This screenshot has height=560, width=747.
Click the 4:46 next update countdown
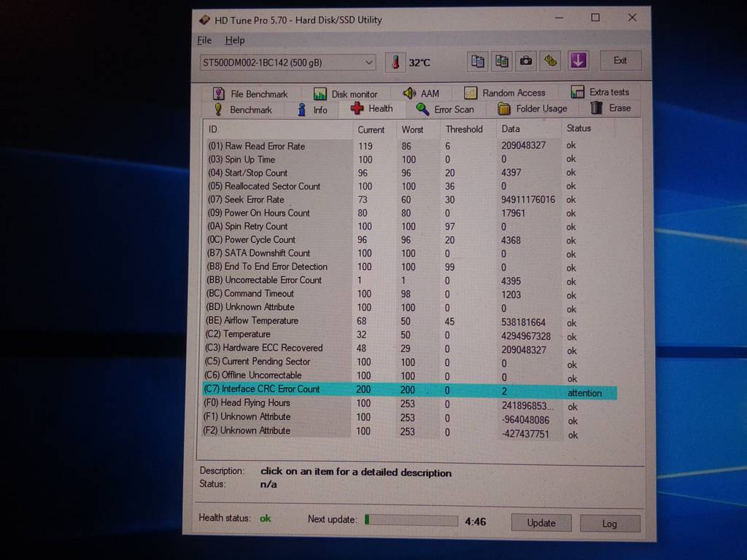(x=476, y=522)
